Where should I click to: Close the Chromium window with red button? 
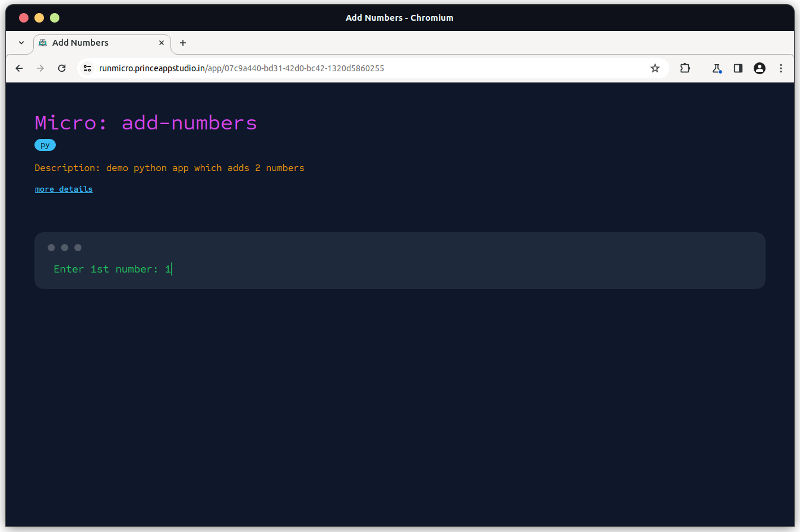[24, 18]
